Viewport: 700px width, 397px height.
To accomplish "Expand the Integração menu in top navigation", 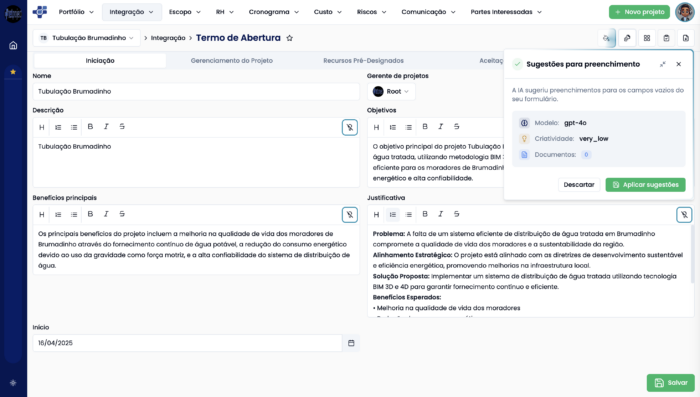I will tap(131, 12).
